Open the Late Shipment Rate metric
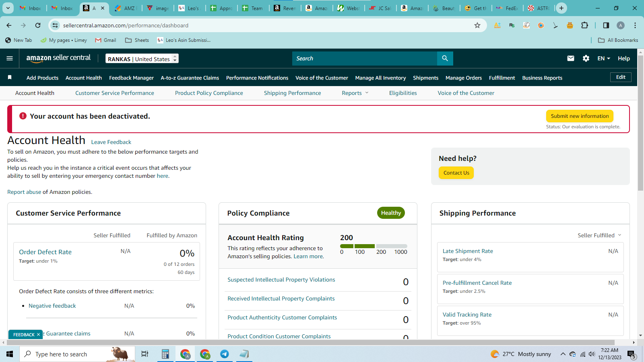Image resolution: width=644 pixels, height=362 pixels. coord(468,251)
